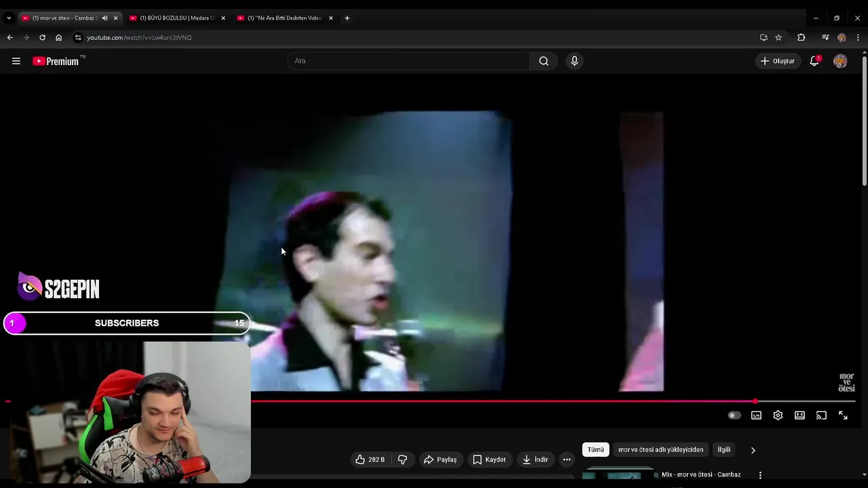Viewport: 868px width, 488px height.
Task: Dislike the video
Action: pyautogui.click(x=402, y=460)
